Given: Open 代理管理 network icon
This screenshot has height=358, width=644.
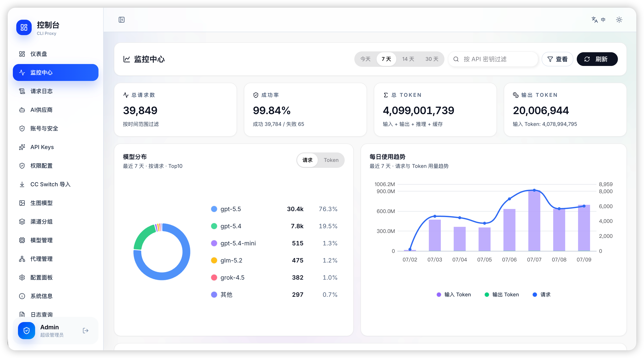Looking at the screenshot, I should coord(22,259).
